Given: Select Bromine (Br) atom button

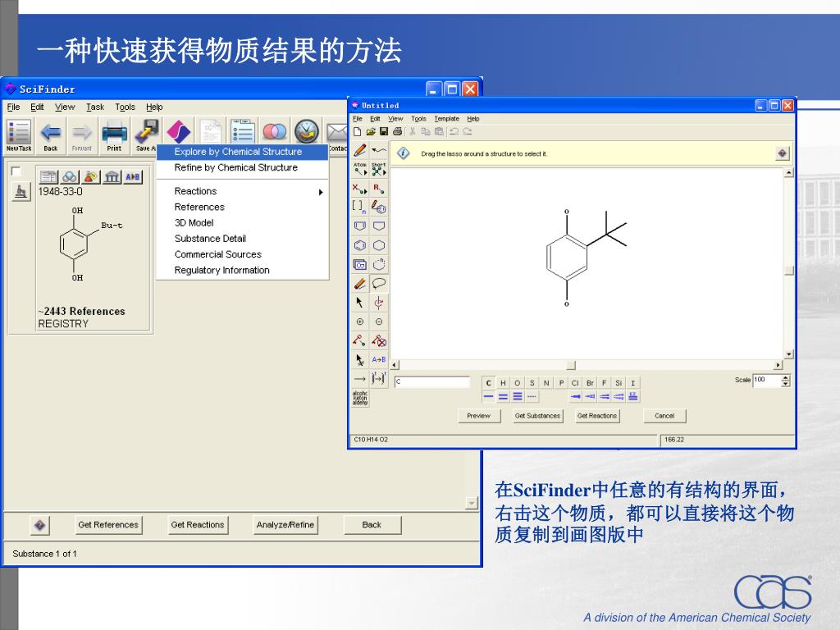Looking at the screenshot, I should [x=590, y=382].
